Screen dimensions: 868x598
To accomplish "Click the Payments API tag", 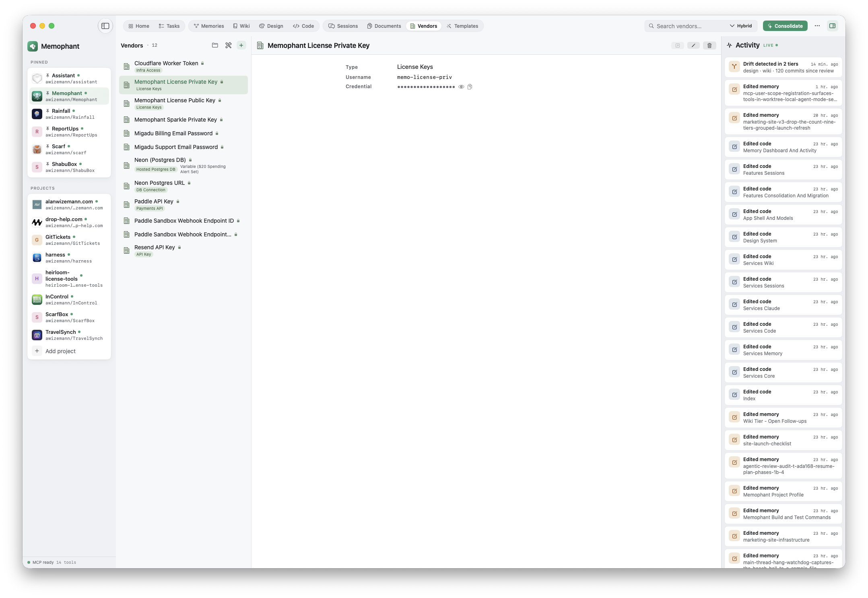I will click(x=150, y=209).
